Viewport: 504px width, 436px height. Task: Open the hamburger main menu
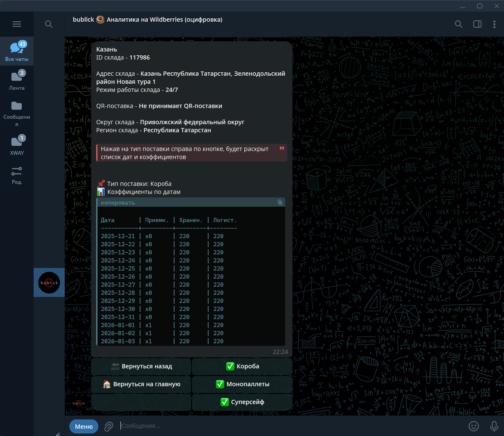click(x=17, y=24)
